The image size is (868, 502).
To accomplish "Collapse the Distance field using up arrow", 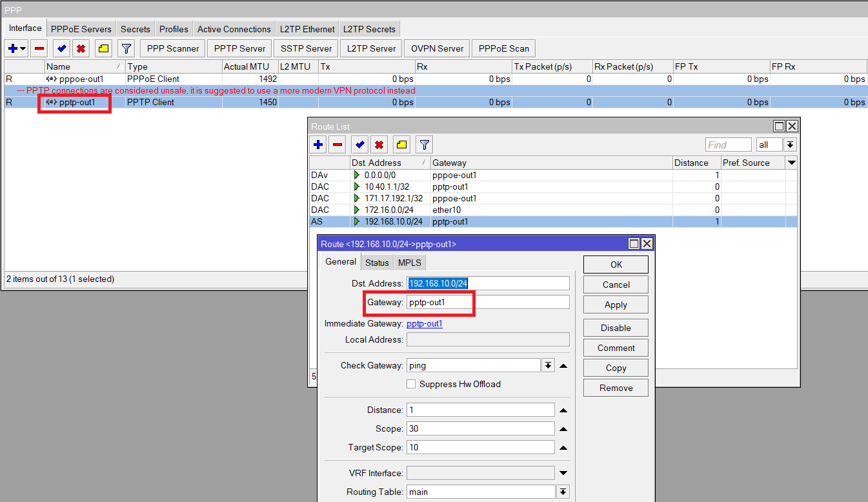I will click(x=563, y=410).
